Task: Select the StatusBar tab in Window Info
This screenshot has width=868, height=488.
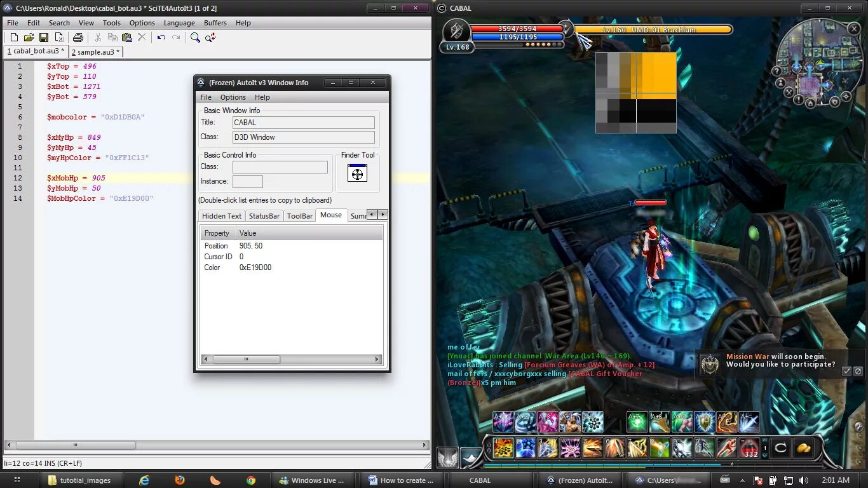Action: tap(264, 216)
